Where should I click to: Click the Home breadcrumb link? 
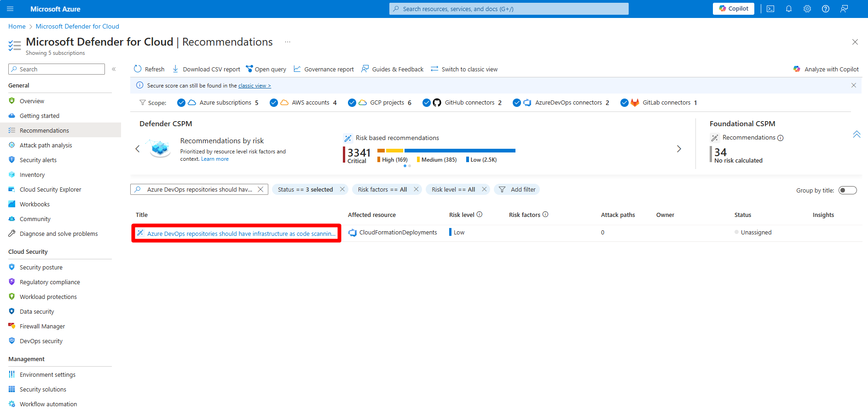17,26
